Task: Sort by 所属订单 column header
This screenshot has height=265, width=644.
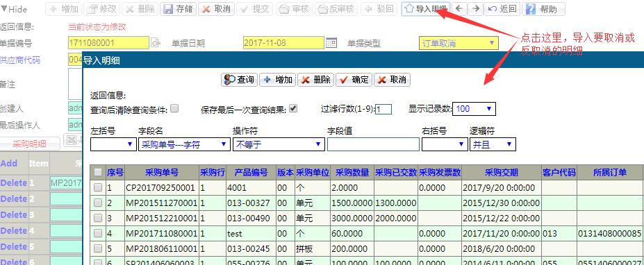Action: [x=610, y=173]
